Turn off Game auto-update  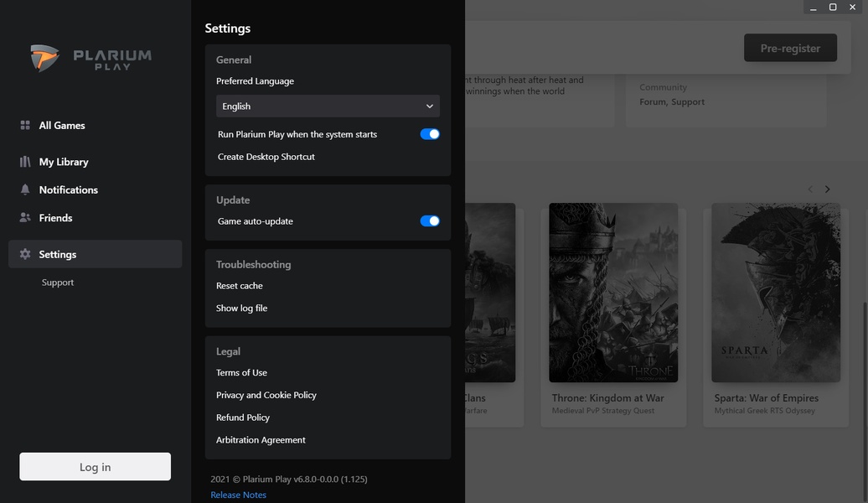click(429, 220)
